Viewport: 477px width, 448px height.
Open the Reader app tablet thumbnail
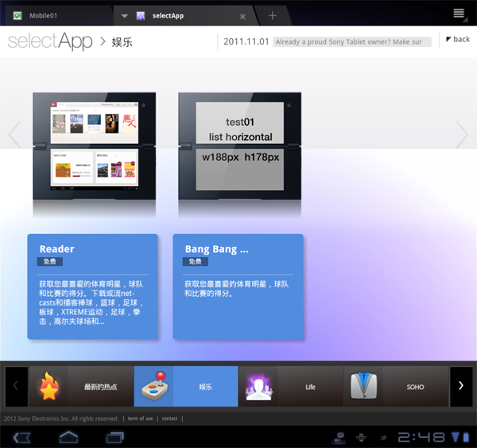coord(95,146)
